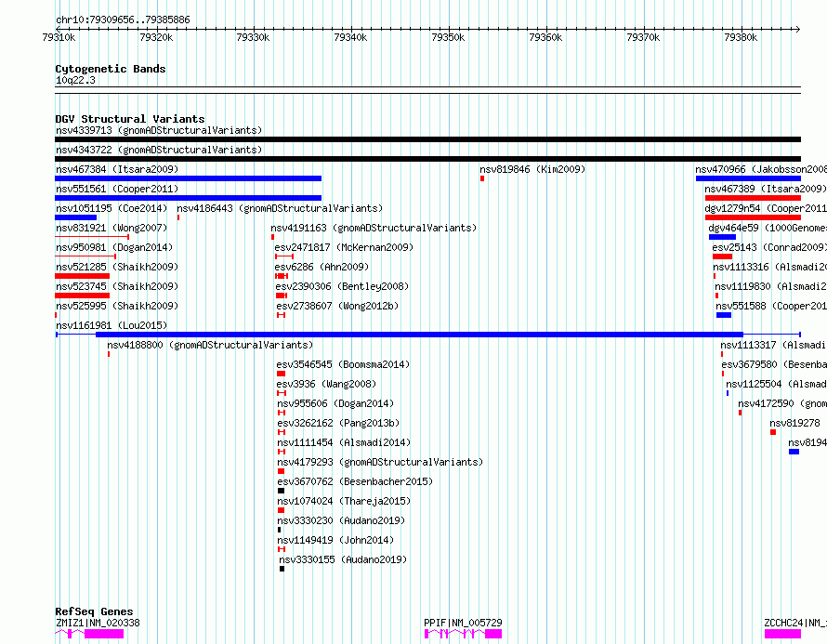Click esv3262162 (Pang2013b) label

click(x=338, y=423)
